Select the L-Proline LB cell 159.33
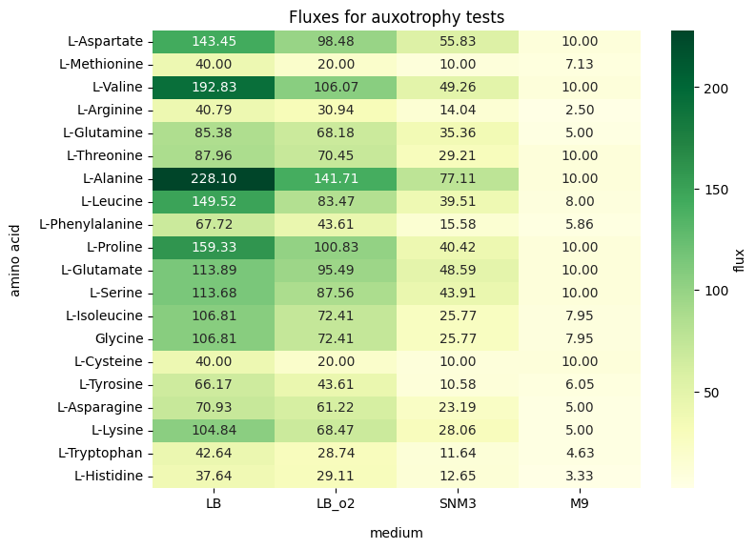756x549 pixels. click(214, 247)
